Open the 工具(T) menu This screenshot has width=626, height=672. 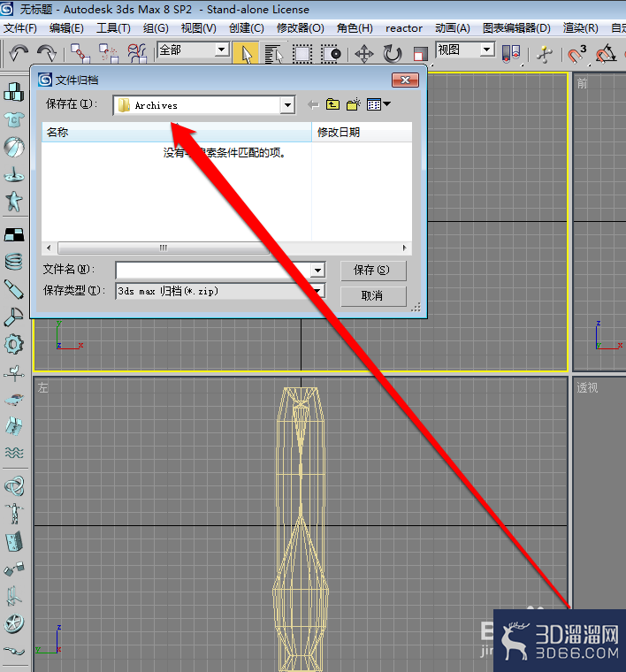(113, 28)
